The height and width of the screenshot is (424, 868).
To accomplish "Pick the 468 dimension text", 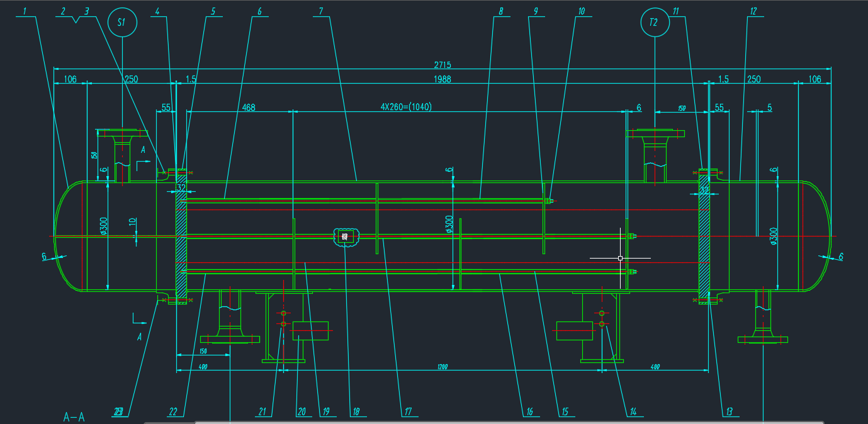I will [x=249, y=108].
